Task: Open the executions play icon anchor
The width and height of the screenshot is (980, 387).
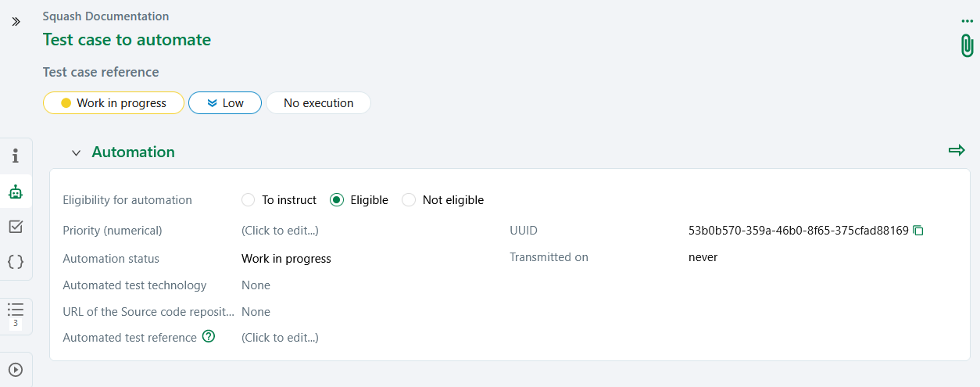Action: point(16,370)
